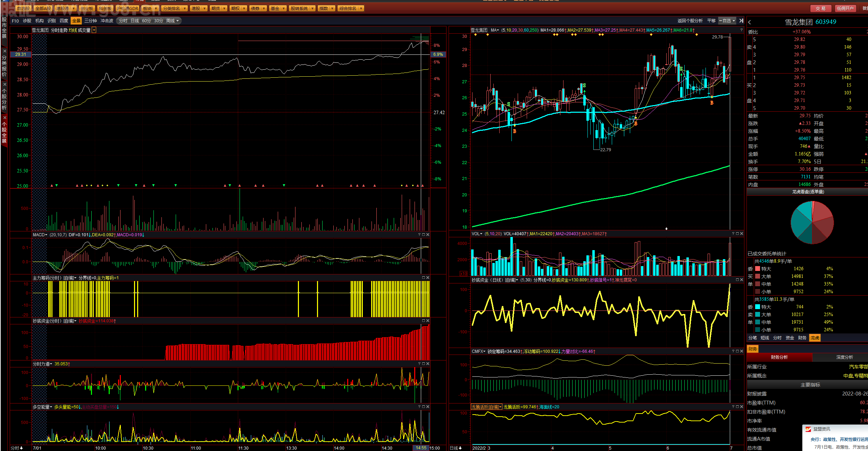868x451 pixels.
Task: Toggle 三分钟 view mode
Action: click(91, 21)
